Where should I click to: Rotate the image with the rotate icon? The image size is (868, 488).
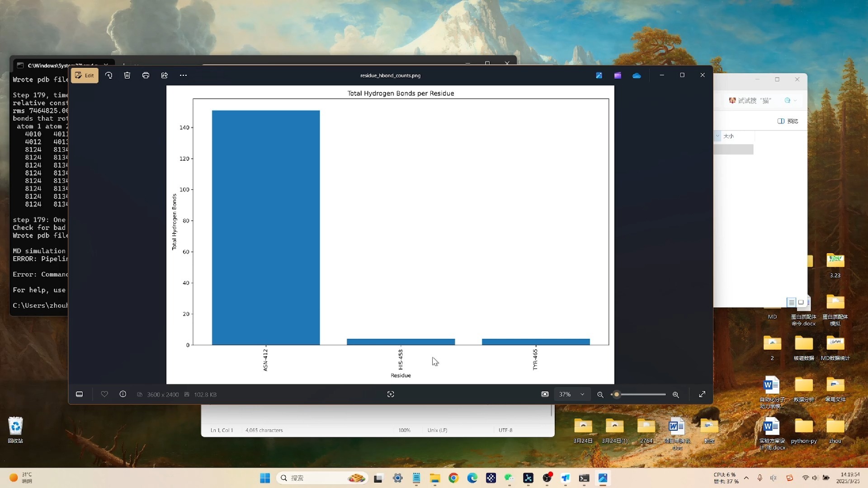tap(108, 75)
